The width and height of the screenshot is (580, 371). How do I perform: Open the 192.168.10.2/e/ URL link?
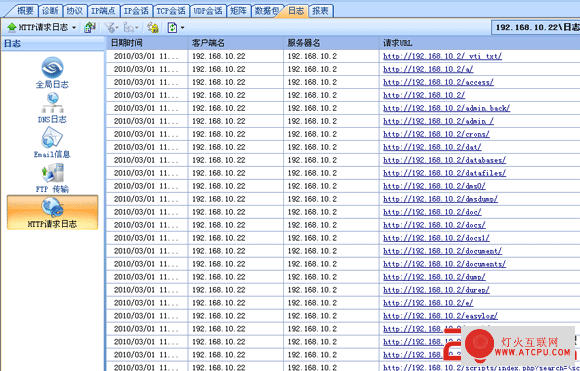coord(428,303)
